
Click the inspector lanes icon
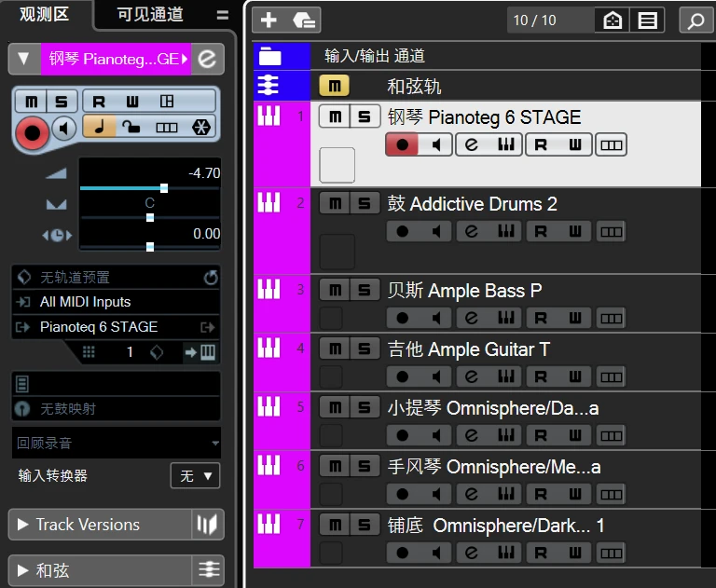pyautogui.click(x=167, y=127)
